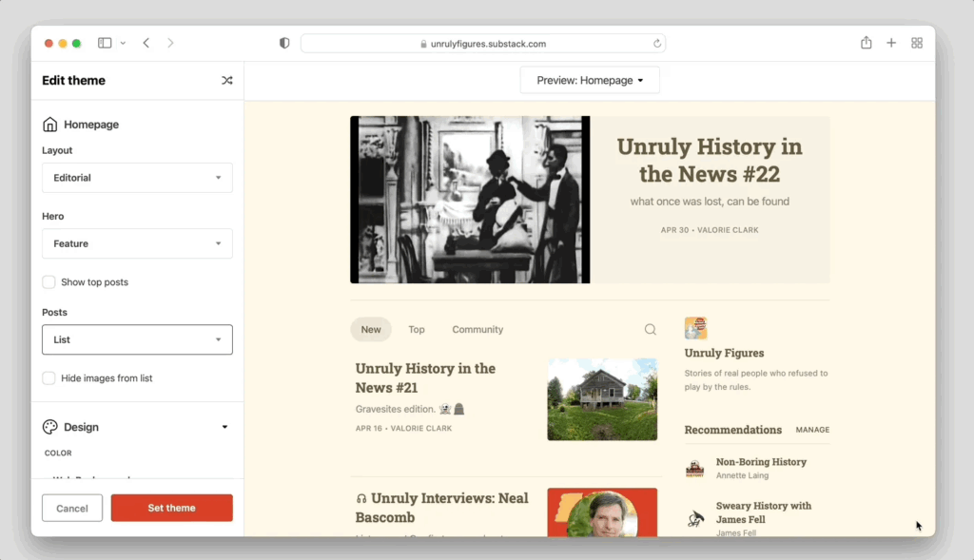Viewport: 974px width, 560px height.
Task: Click Safari sidebar toggle icon
Action: click(105, 43)
